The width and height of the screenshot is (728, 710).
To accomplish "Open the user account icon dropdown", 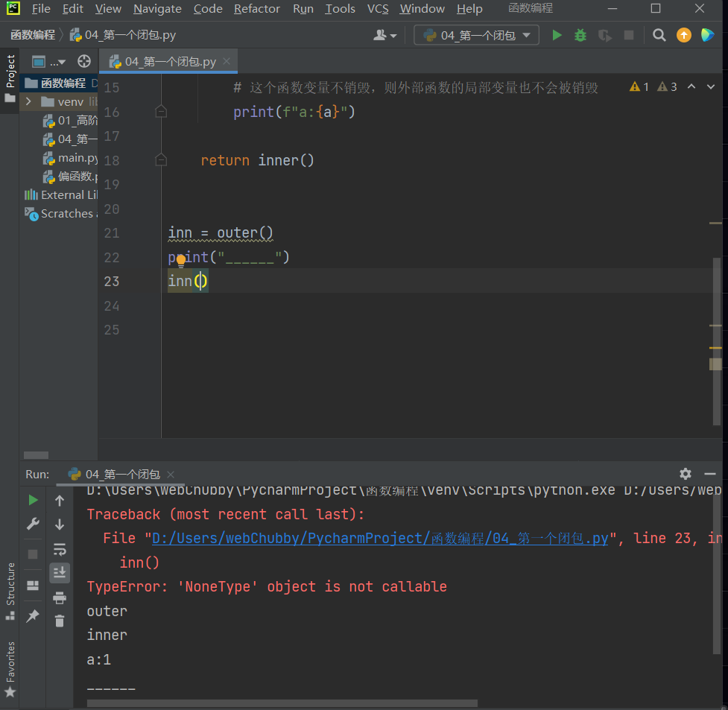I will (385, 35).
